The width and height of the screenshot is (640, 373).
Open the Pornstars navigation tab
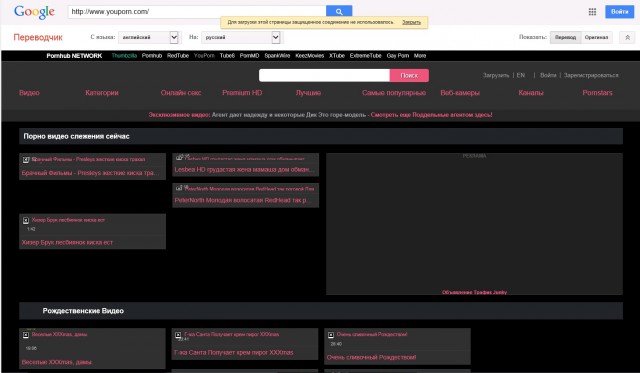(598, 93)
